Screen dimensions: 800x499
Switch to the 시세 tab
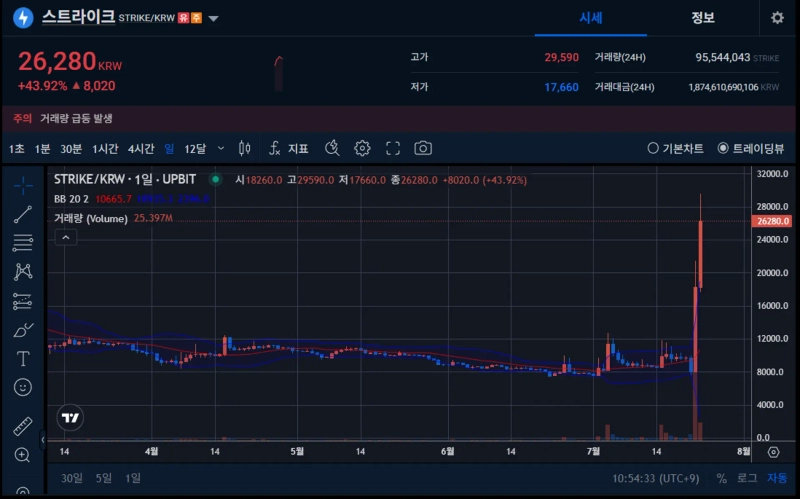pos(591,18)
